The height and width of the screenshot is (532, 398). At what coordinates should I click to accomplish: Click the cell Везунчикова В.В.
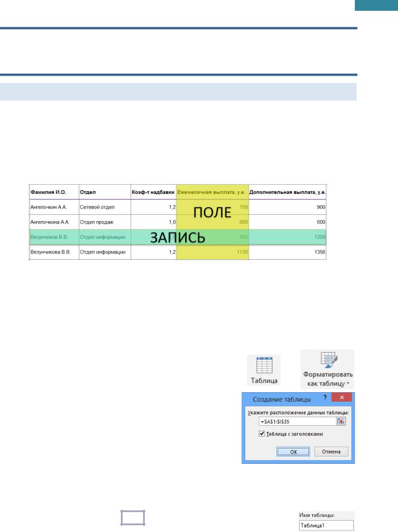pos(55,252)
